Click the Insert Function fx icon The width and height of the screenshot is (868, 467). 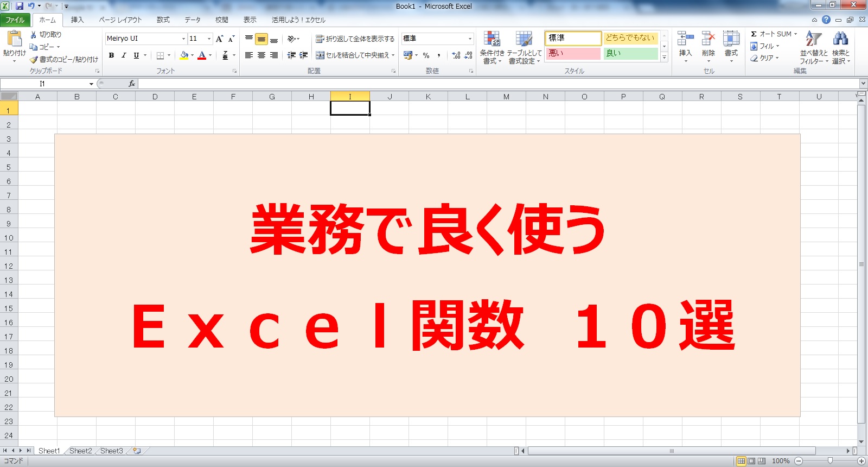(131, 84)
